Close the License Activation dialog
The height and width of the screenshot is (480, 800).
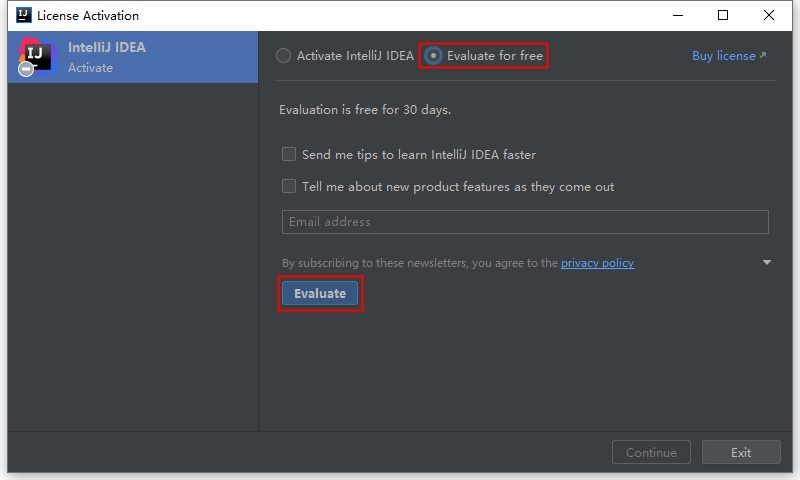click(x=769, y=15)
